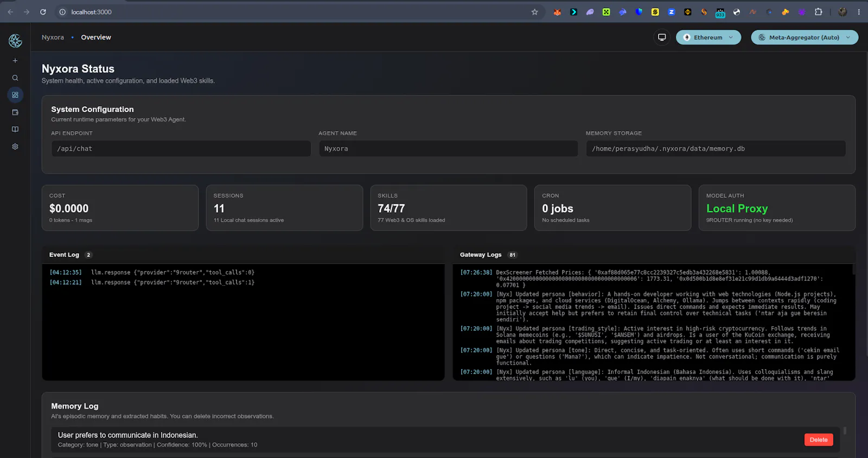The width and height of the screenshot is (868, 458).
Task: Open the Binance wallet extension icon
Action: pos(687,12)
